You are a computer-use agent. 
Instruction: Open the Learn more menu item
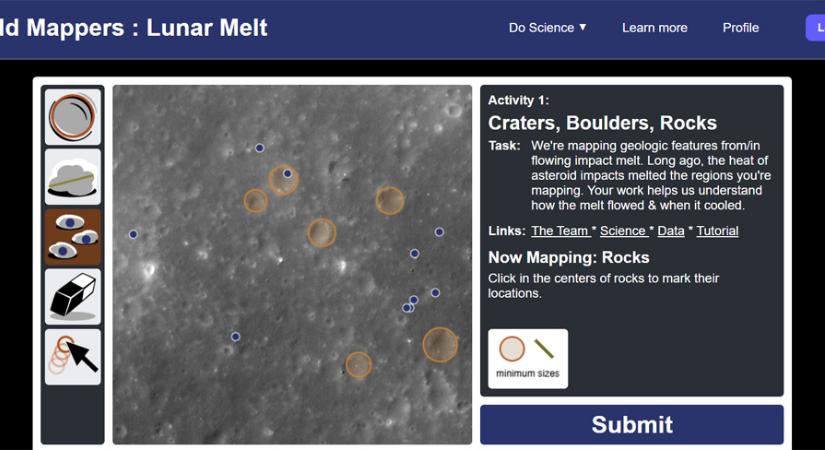click(654, 28)
